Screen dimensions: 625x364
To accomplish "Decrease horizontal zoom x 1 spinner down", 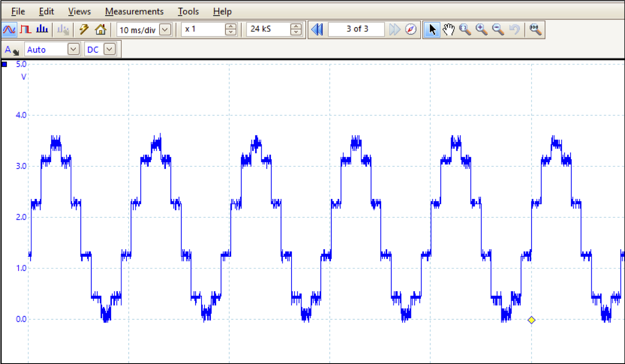I will point(231,33).
